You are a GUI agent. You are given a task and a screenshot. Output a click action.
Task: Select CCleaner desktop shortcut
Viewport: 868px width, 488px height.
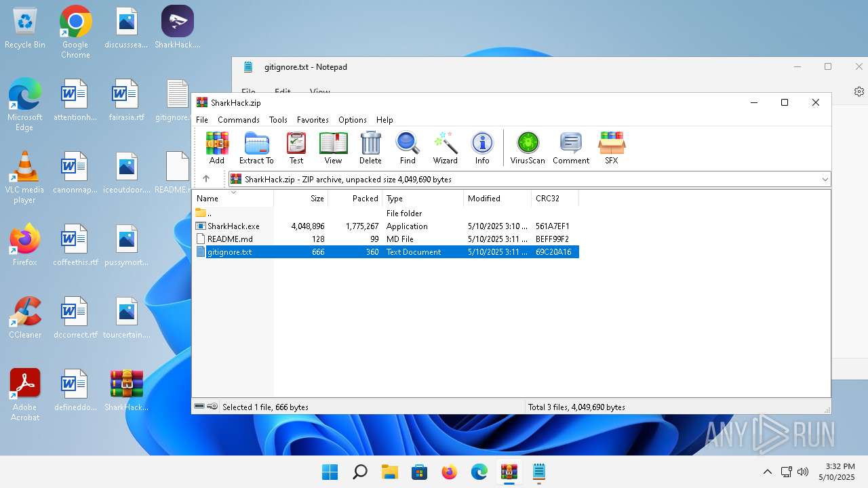tap(25, 317)
